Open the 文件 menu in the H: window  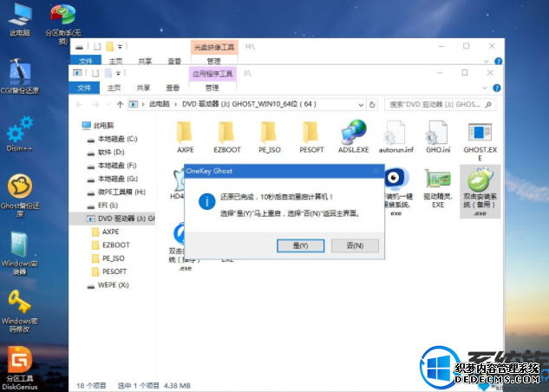tap(86, 60)
